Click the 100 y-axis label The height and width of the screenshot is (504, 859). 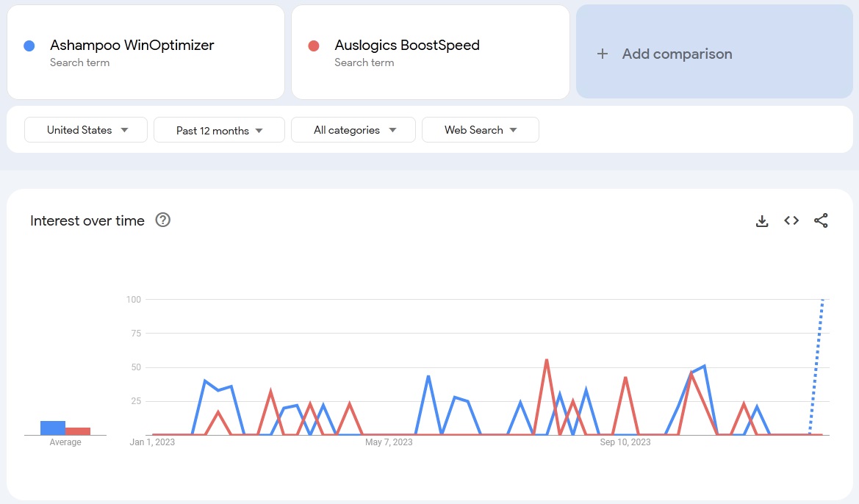click(x=134, y=300)
